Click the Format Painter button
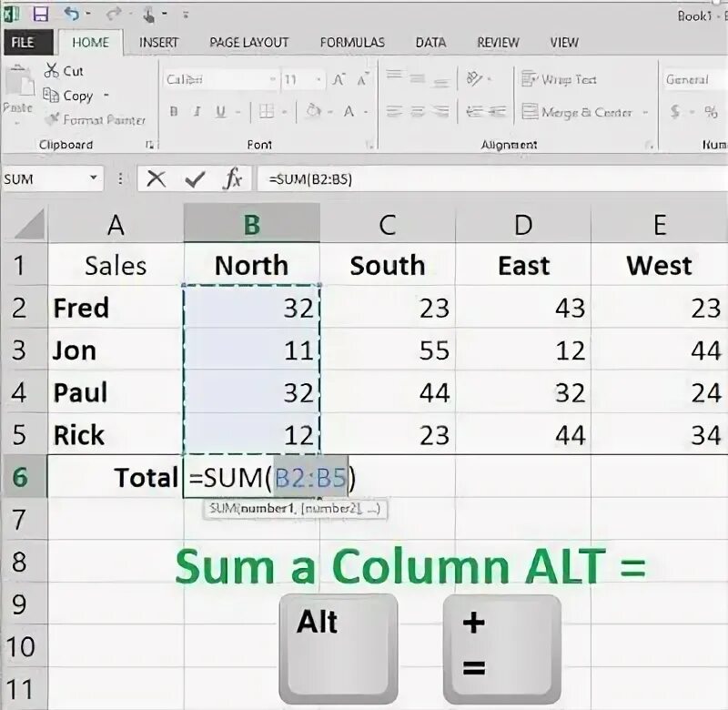 click(x=96, y=120)
